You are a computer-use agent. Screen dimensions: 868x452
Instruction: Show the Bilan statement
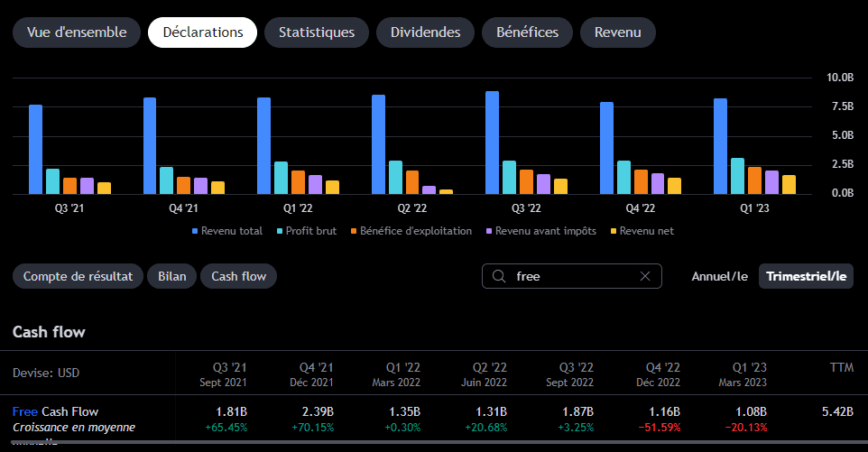(x=172, y=276)
